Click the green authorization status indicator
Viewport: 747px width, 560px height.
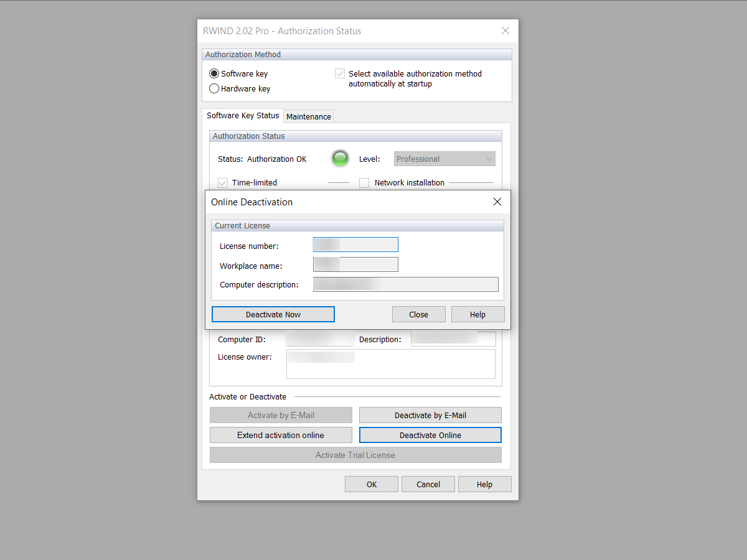340,159
